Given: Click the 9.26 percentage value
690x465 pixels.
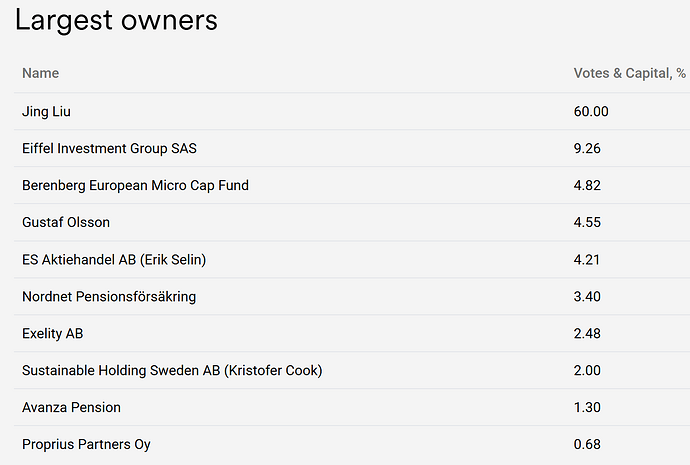Looking at the screenshot, I should coord(587,148).
